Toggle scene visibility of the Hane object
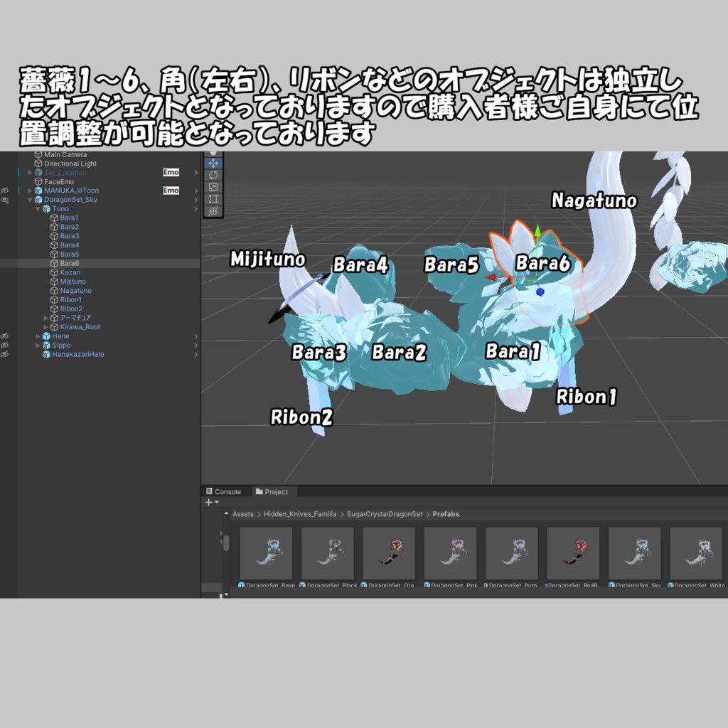This screenshot has width=728, height=728. pos(6,336)
